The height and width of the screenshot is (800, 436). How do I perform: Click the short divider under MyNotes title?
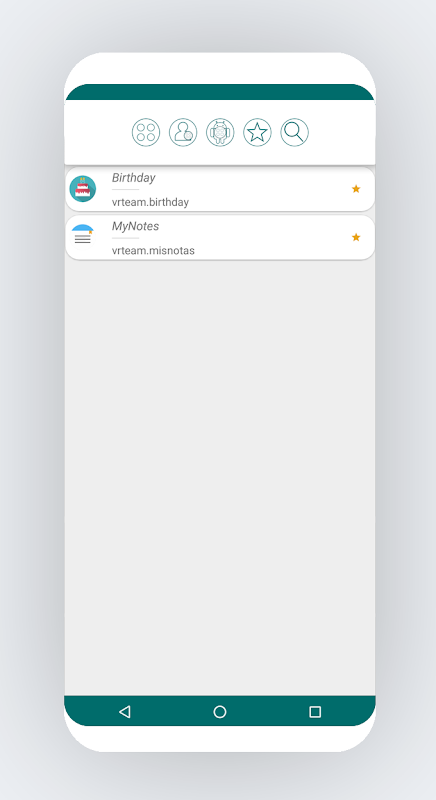click(x=125, y=238)
